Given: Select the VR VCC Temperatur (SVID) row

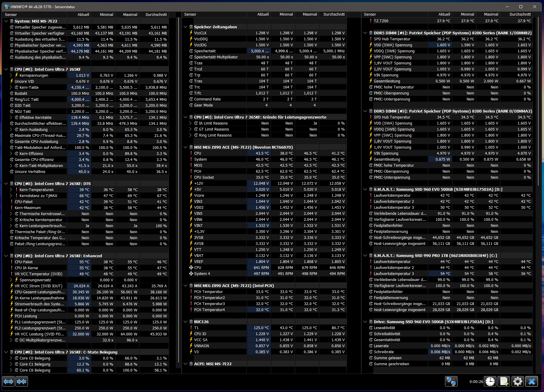Looking at the screenshot, I should click(x=86, y=274).
